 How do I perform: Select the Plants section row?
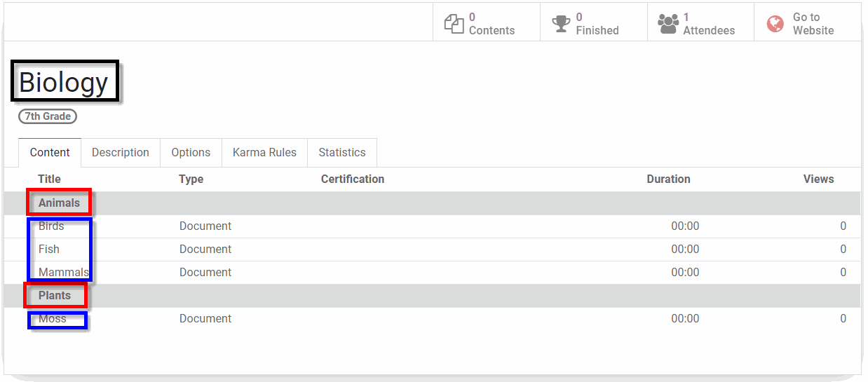click(55, 296)
